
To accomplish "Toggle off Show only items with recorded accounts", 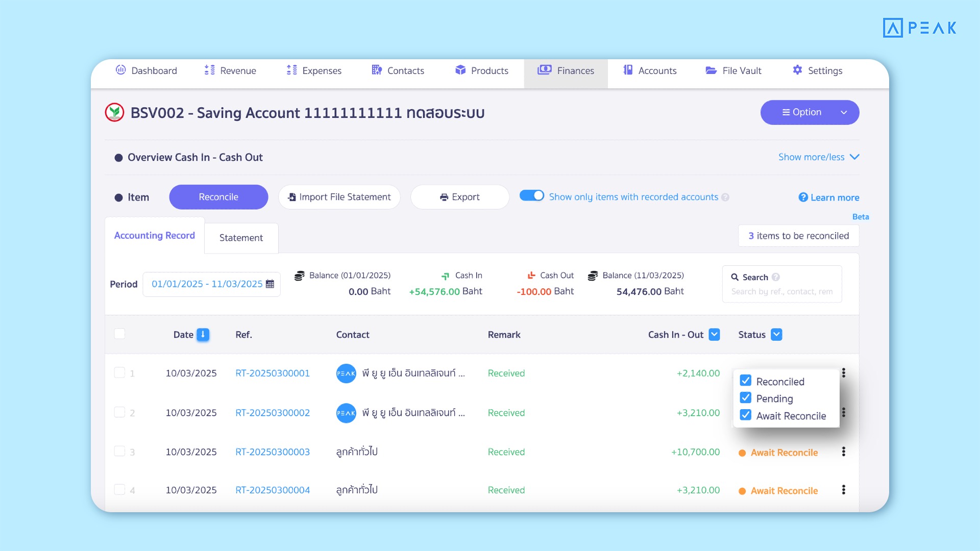I will tap(531, 196).
